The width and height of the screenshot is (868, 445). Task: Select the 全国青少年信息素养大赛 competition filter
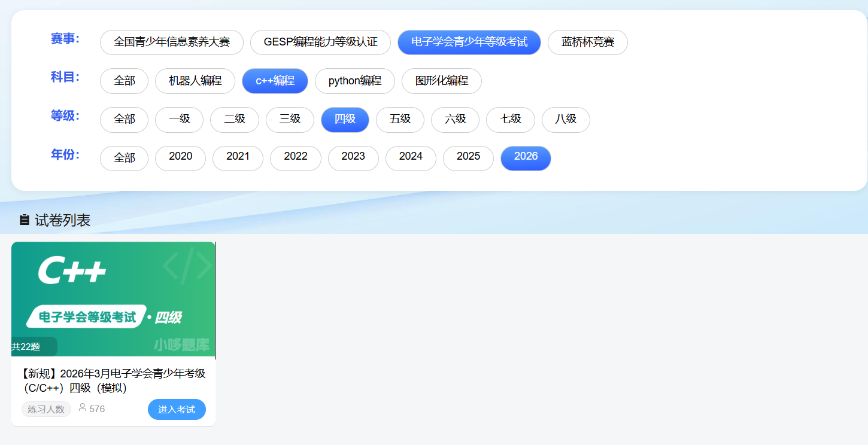coord(172,42)
